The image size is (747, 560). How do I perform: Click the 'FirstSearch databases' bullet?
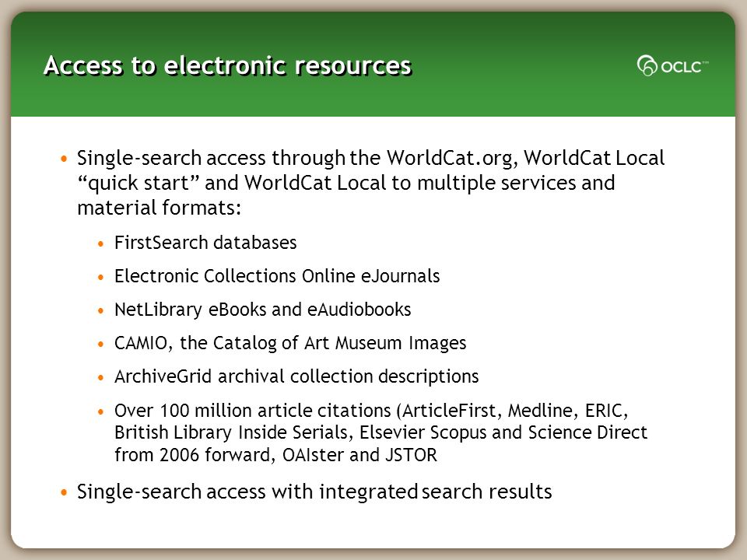(205, 243)
